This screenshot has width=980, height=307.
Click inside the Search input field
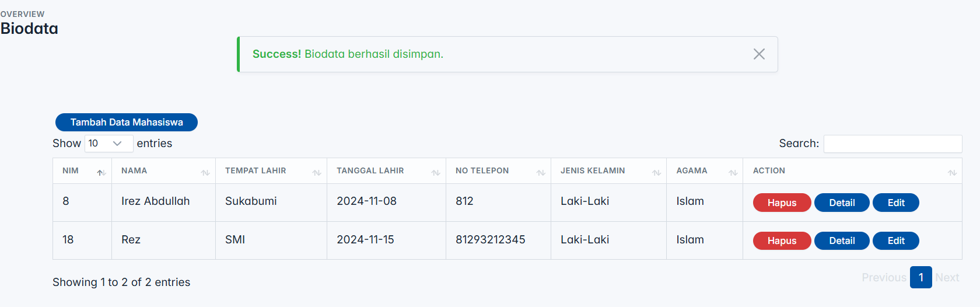click(892, 144)
